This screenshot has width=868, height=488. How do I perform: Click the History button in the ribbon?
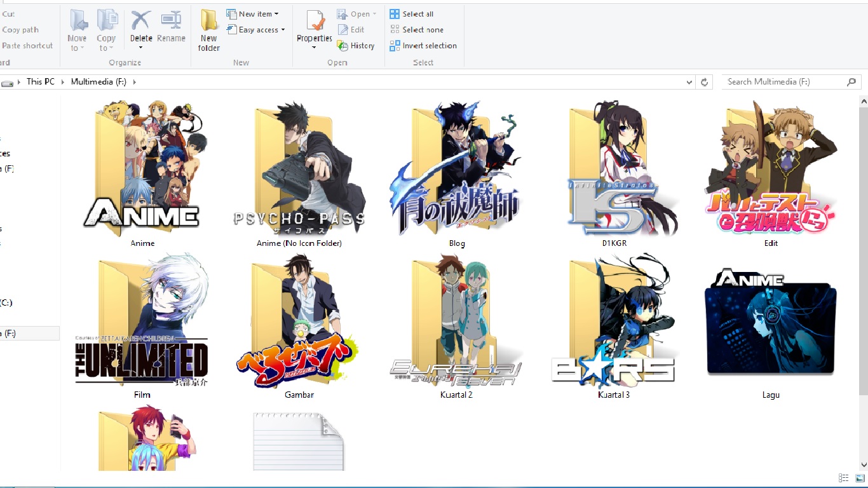point(356,46)
